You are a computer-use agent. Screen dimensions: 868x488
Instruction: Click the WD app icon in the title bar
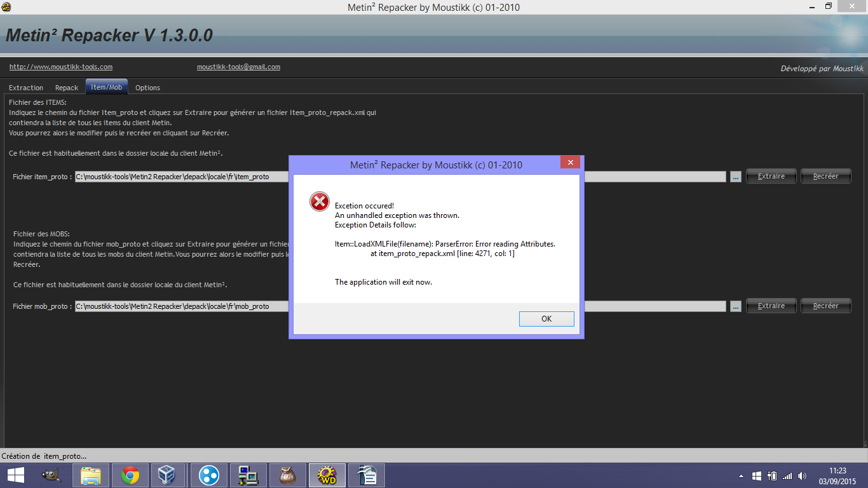click(x=6, y=6)
